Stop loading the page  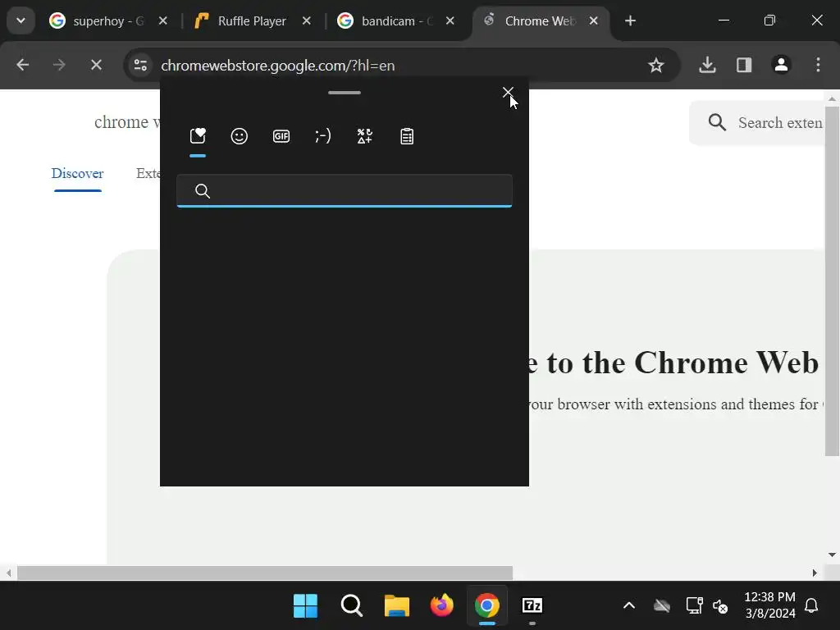point(96,66)
